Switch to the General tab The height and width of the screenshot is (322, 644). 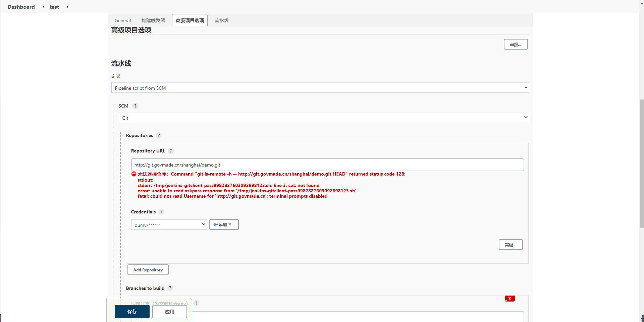pyautogui.click(x=123, y=20)
